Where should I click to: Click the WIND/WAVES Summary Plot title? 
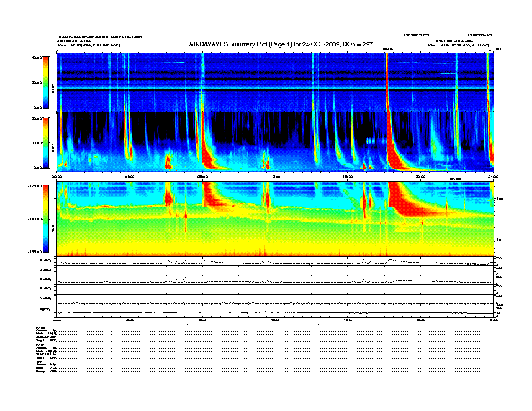[280, 44]
